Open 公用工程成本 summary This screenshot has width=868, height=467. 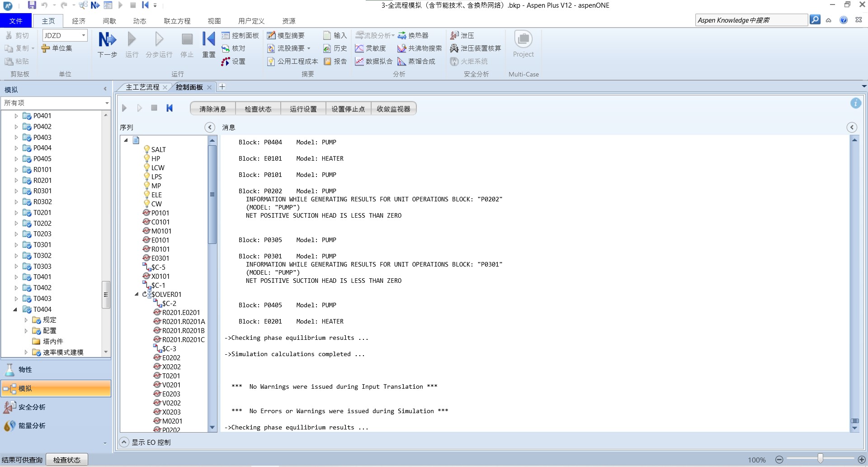click(x=292, y=62)
